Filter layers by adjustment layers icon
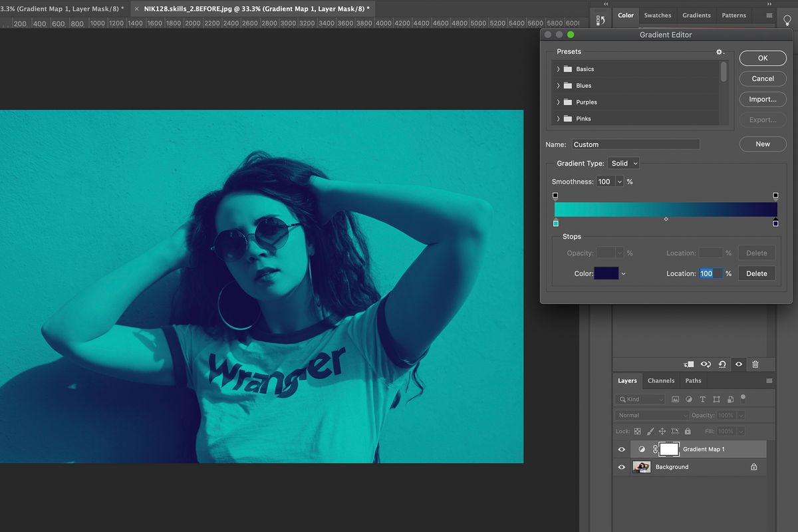The image size is (798, 532). point(689,400)
